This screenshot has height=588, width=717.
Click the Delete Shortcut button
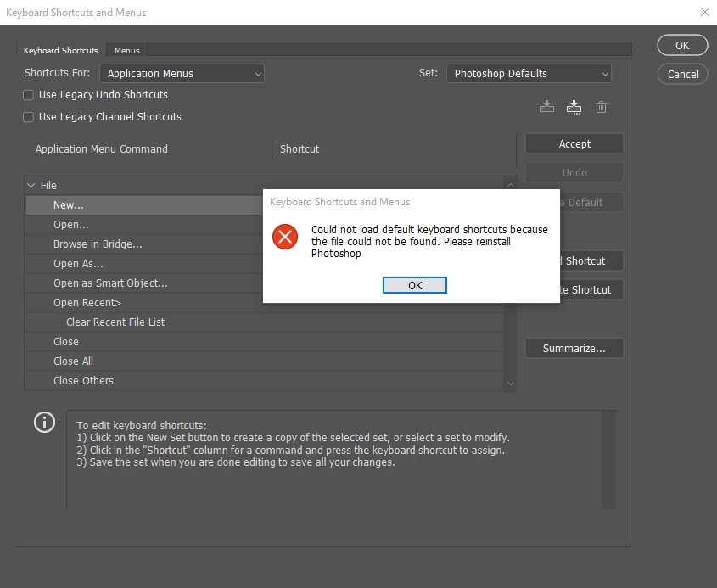coord(591,290)
